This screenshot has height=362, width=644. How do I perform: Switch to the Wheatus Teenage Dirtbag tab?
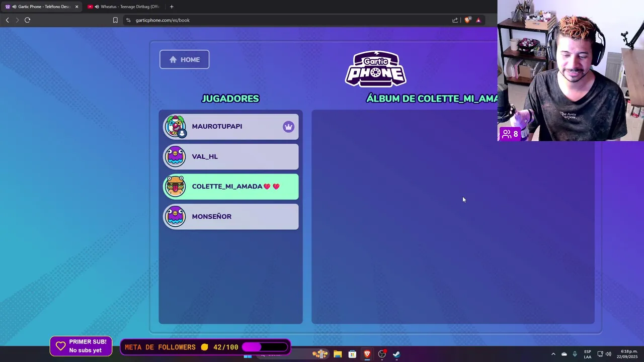point(125,7)
